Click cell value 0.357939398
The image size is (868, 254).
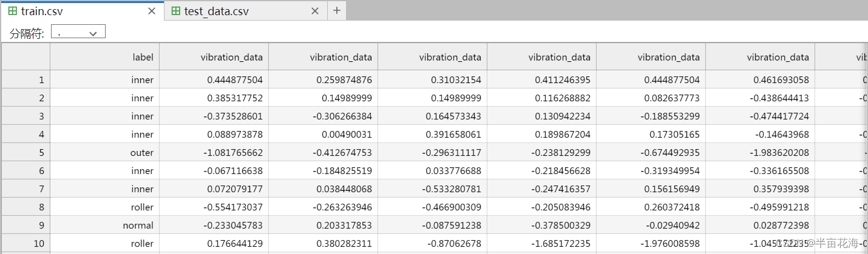pos(760,189)
